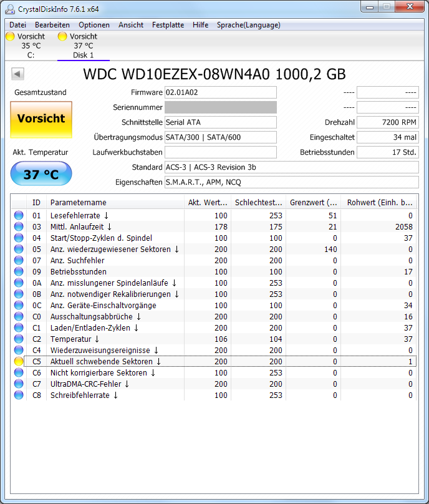Click the Schreibfehlerrate parameter name
The width and height of the screenshot is (429, 504).
80,395
